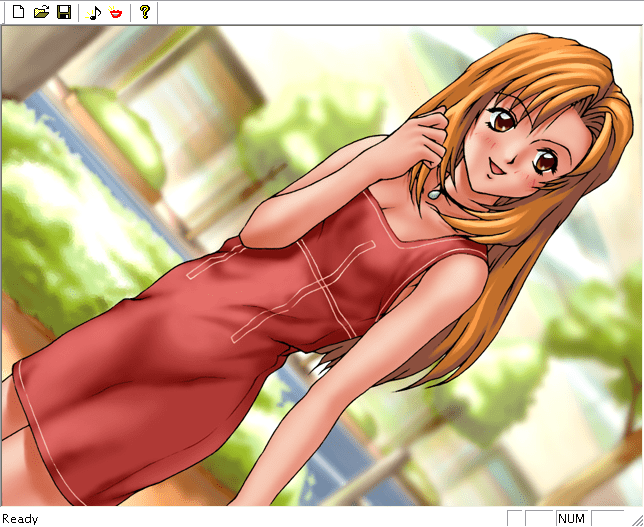Click the New document toolbar icon

pos(18,12)
